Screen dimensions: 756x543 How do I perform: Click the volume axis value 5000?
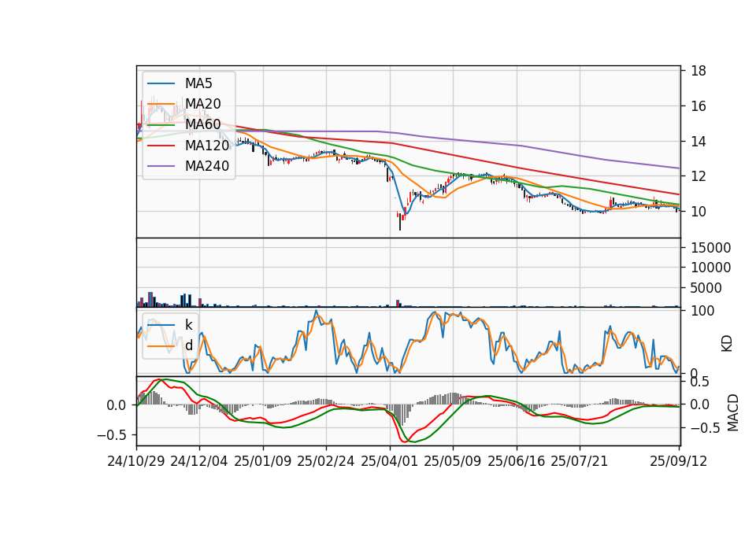706,288
